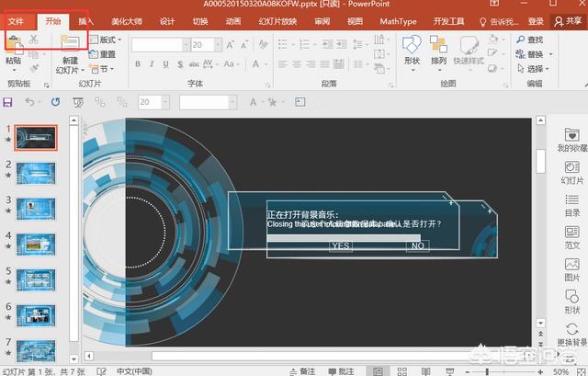Viewport: 588px width, 376px height.
Task: Click Start From Beginning slideshow icon
Action: (78, 102)
